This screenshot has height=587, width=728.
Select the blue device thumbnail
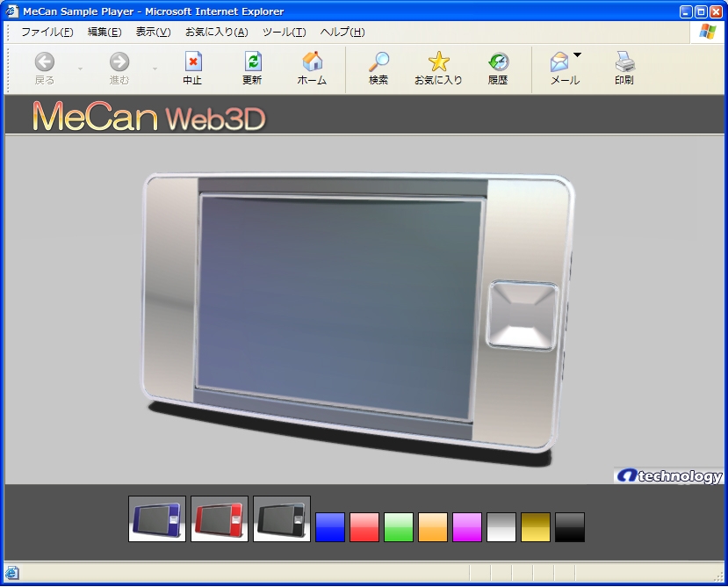157,518
